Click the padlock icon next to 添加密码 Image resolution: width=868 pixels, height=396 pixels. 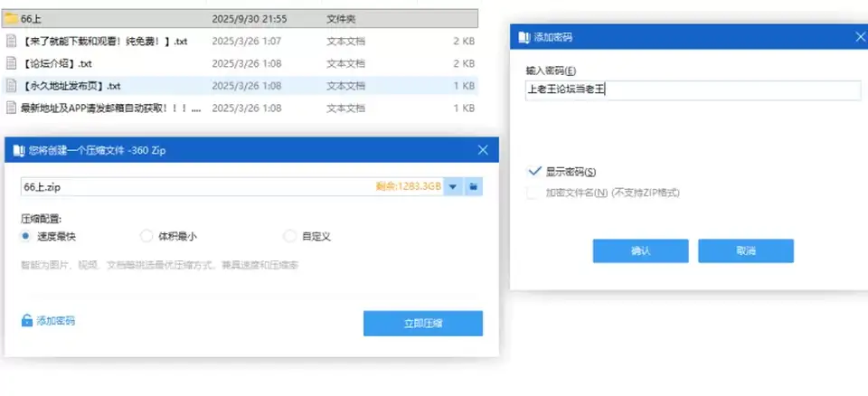tap(26, 320)
